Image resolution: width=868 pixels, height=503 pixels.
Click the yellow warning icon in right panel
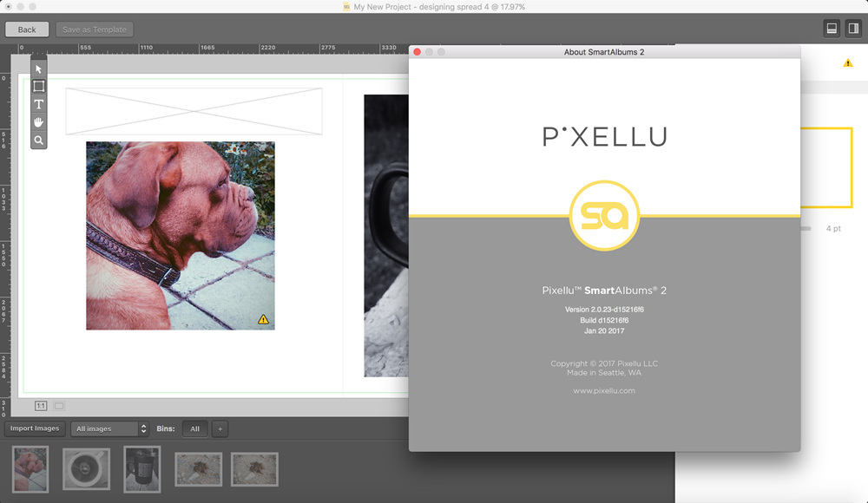pyautogui.click(x=847, y=63)
